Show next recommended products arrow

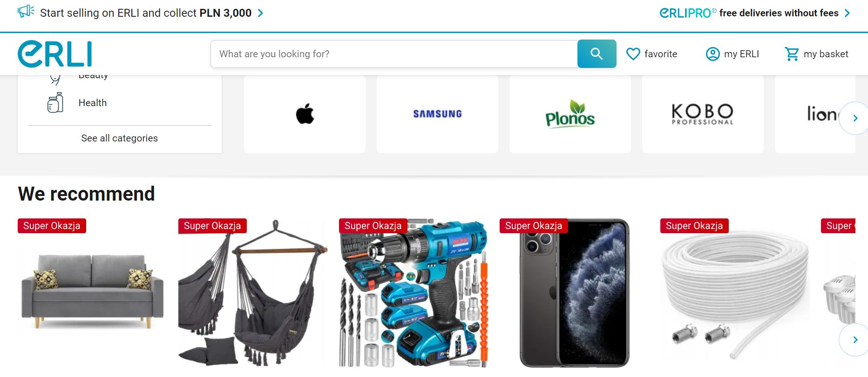click(x=855, y=340)
